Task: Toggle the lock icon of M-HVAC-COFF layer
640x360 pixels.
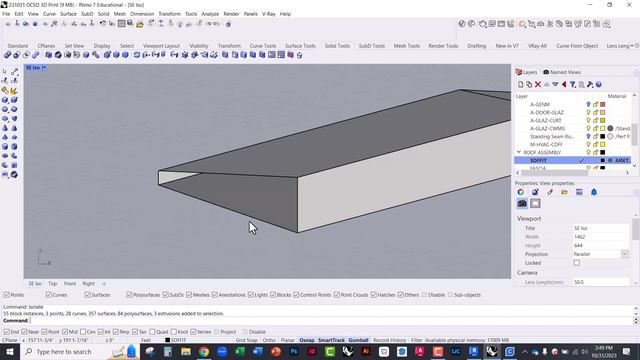Action: pos(596,144)
